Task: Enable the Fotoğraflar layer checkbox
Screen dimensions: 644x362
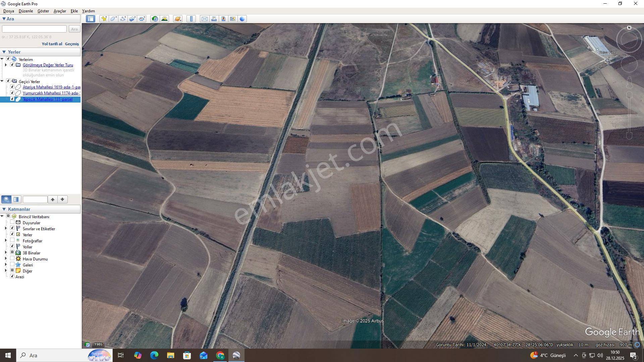Action: [x=12, y=240]
